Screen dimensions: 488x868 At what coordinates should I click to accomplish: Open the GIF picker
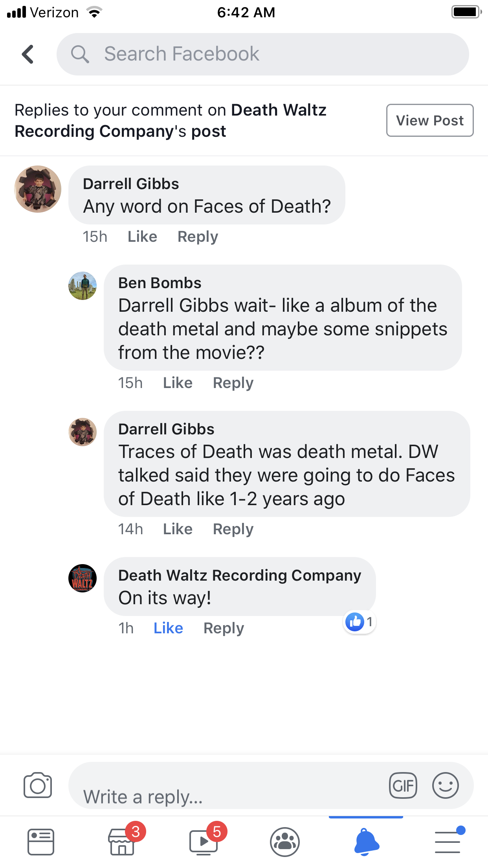point(403,785)
